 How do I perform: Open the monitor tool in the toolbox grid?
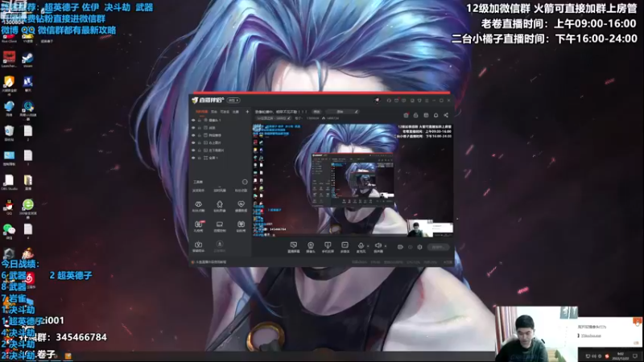coord(220,226)
